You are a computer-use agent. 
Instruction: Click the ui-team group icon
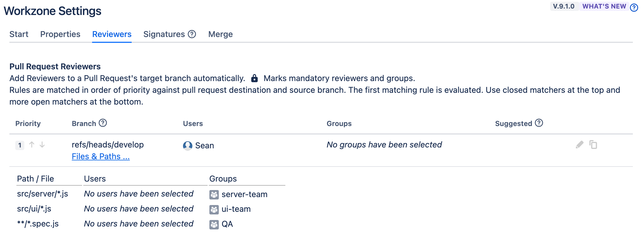(214, 209)
